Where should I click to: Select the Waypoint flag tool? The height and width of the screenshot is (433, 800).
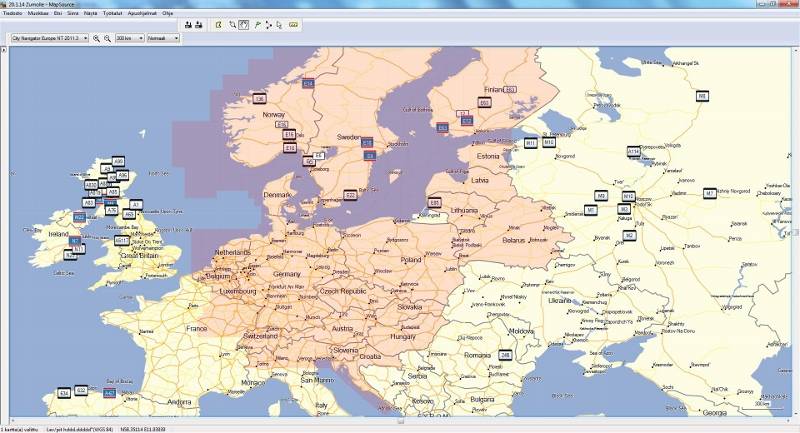(x=257, y=24)
